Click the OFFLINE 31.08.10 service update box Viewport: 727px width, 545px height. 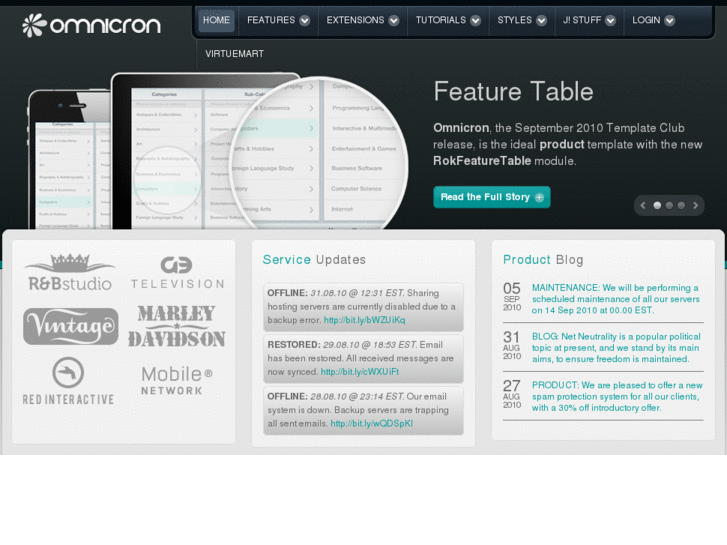[x=363, y=307]
